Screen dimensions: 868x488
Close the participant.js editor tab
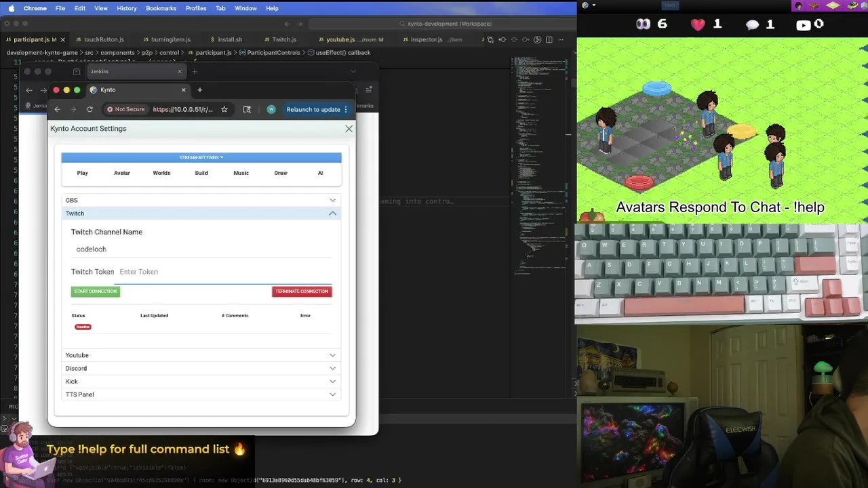pos(63,39)
